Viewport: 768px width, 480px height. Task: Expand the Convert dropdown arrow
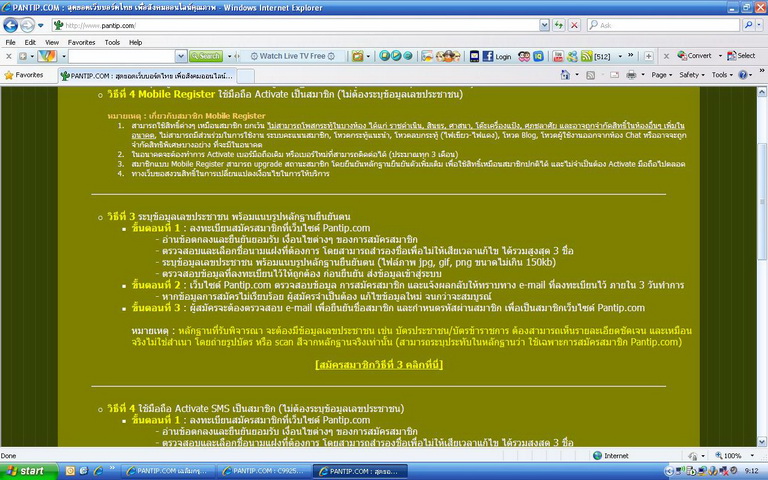pyautogui.click(x=720, y=56)
